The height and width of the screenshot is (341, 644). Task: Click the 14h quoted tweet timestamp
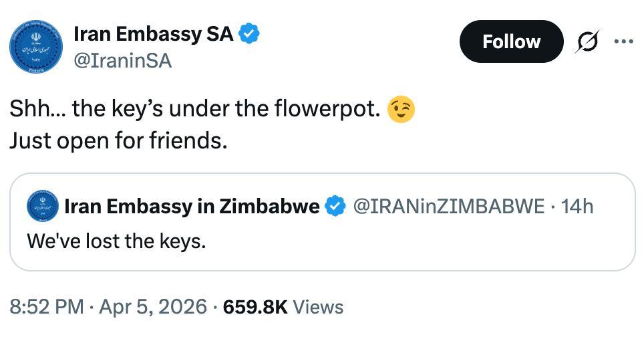click(x=577, y=207)
